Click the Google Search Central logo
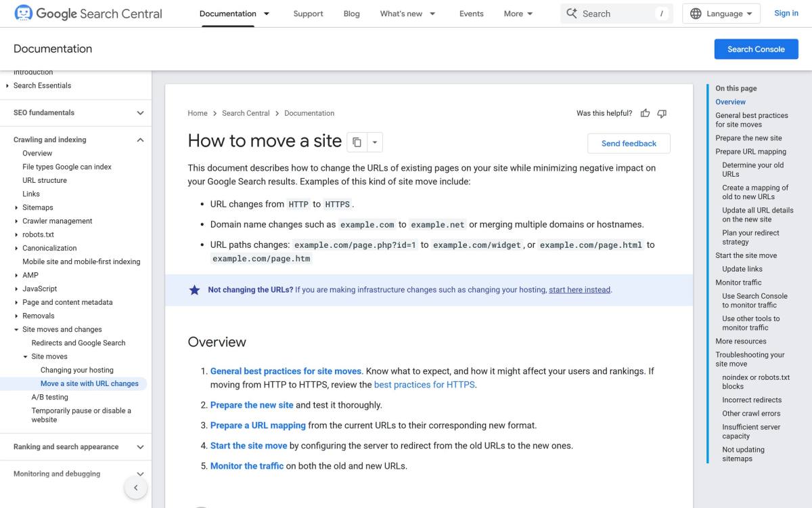This screenshot has height=508, width=812. click(88, 14)
